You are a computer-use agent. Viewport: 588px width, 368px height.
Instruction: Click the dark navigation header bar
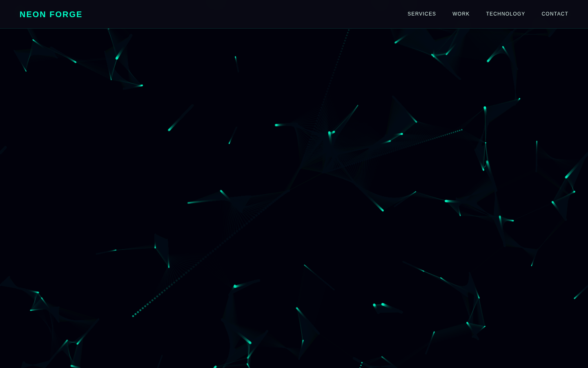coord(245,14)
